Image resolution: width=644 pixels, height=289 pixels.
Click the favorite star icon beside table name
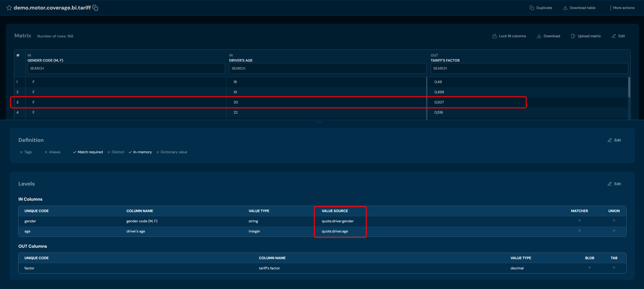click(9, 8)
